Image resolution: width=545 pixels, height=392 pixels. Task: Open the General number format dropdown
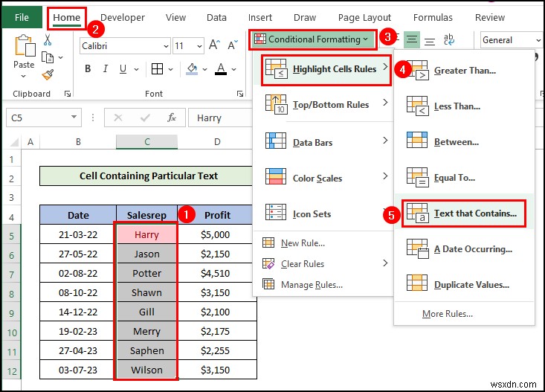point(538,40)
